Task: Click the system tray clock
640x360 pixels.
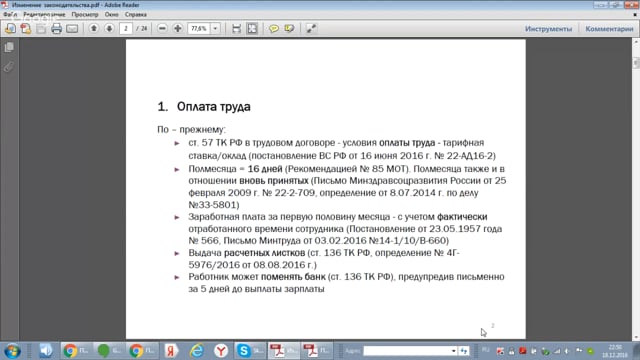Action: [615, 351]
